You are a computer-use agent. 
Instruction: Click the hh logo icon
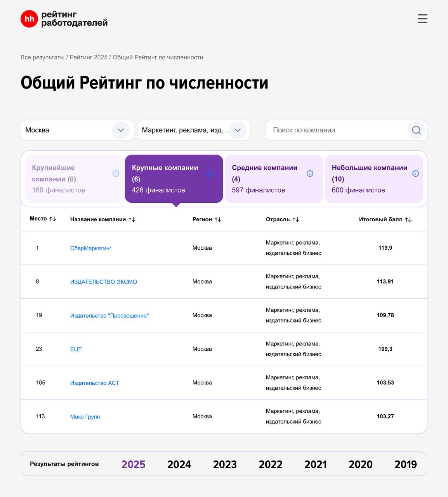pos(29,19)
